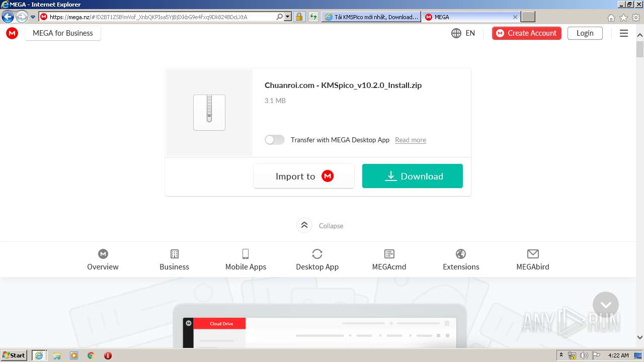Show hidden system tray icons
The image size is (644, 362).
(x=561, y=355)
